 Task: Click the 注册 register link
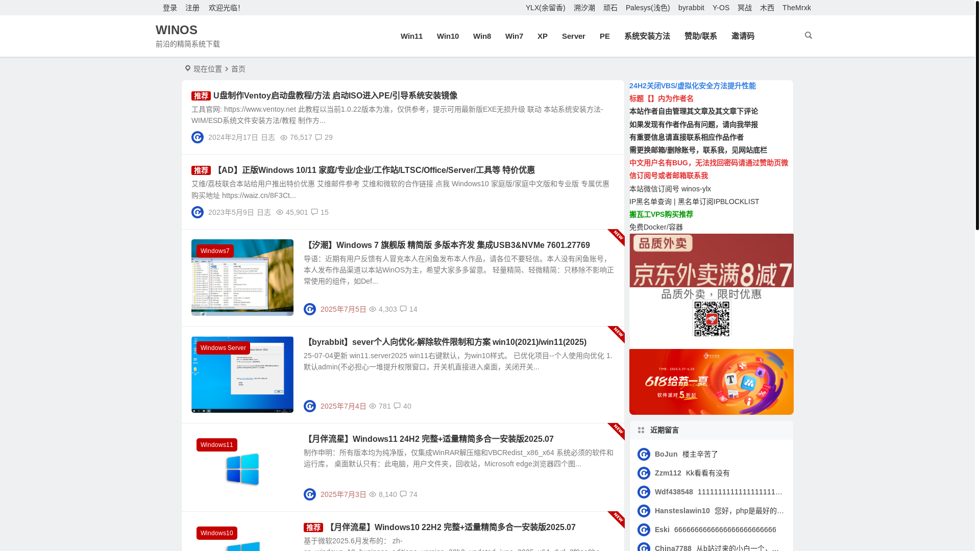(x=192, y=8)
